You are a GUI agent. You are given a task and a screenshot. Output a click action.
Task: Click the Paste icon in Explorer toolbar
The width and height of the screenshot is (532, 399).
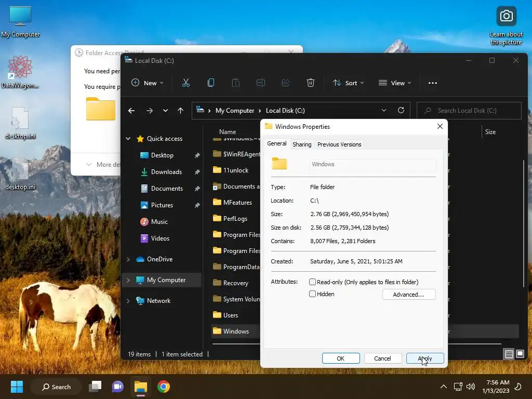(235, 83)
